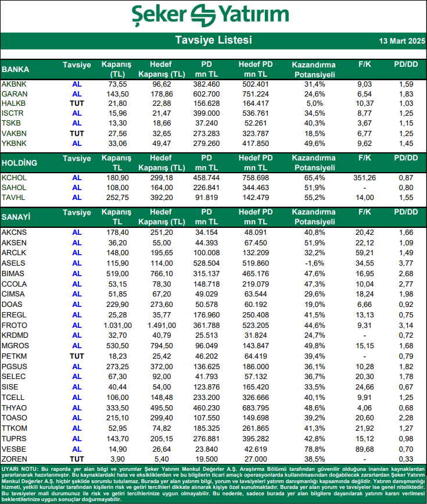Click the UYARI NOTU disclaimer text
This screenshot has height=504, width=427.
coord(213,484)
